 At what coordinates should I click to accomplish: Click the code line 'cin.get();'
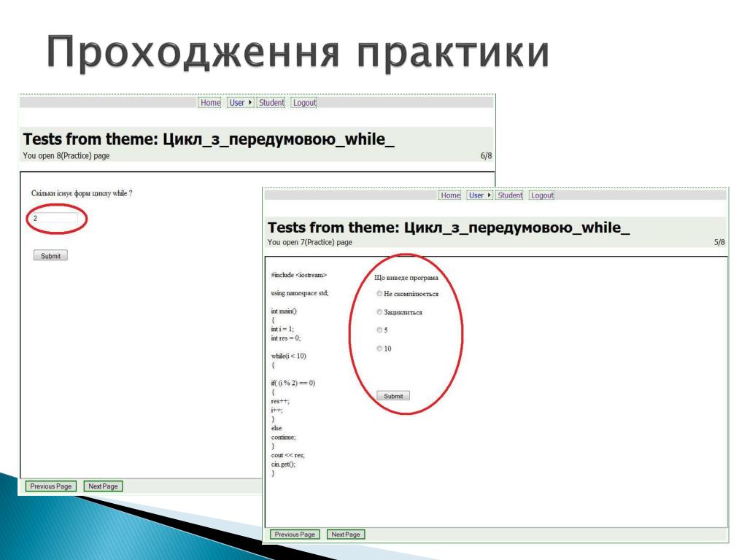pos(283,464)
